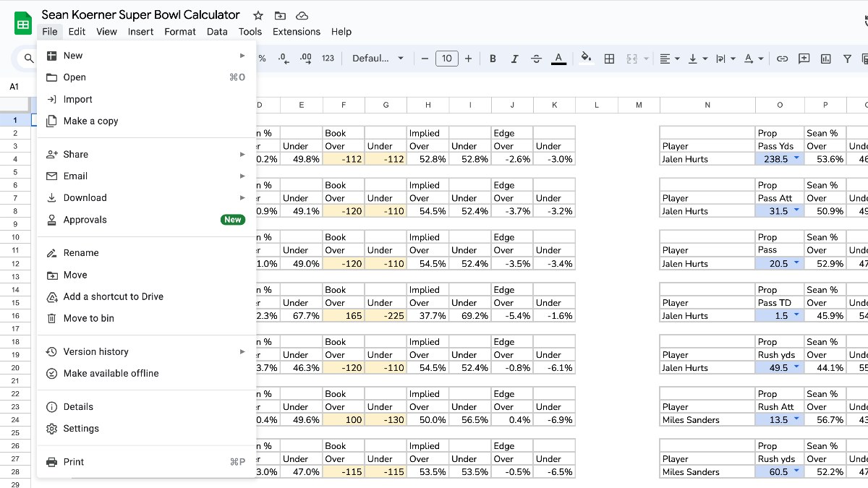Open the View menu

[106, 32]
